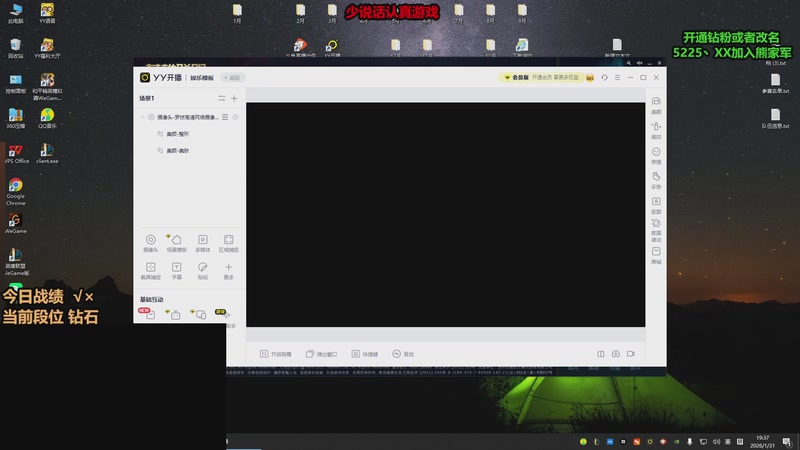This screenshot has height=450, width=800.
Task: Open Google Chrome from the desktop
Action: 15,188
